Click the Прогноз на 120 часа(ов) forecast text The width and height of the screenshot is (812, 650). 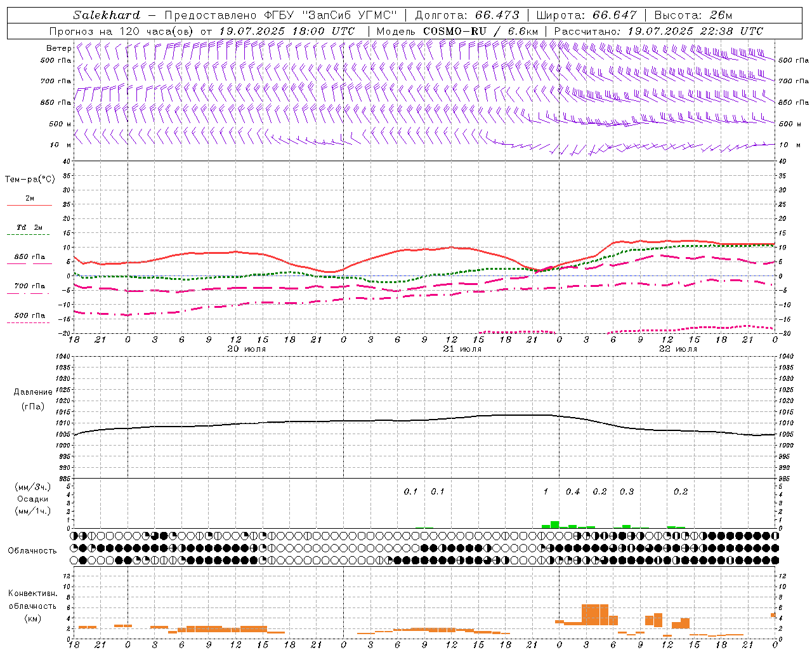122,31
